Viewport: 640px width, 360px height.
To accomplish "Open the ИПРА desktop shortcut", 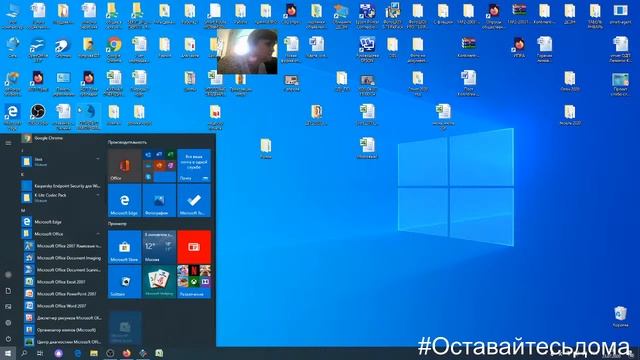I will tap(519, 47).
